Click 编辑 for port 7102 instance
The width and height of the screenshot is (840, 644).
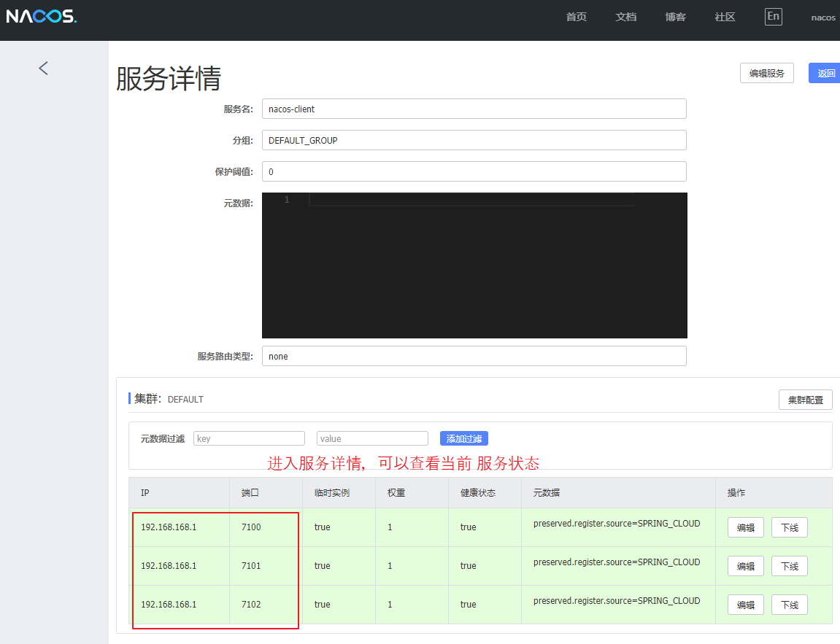tap(746, 605)
